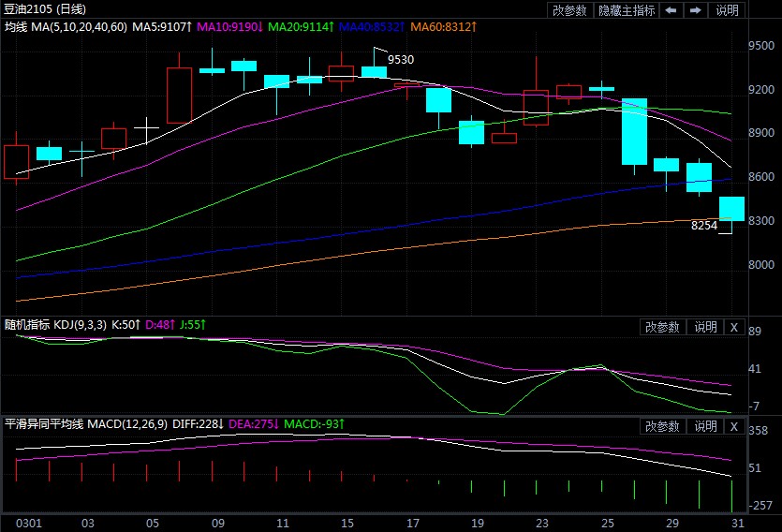782x532 pixels.
Task: Close the KDJ indicator panel
Action: (733, 327)
